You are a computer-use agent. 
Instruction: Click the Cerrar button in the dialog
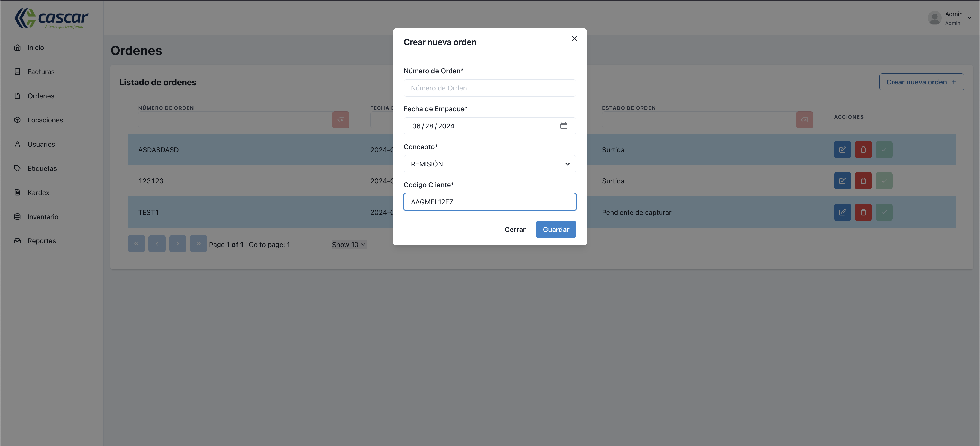coord(515,229)
